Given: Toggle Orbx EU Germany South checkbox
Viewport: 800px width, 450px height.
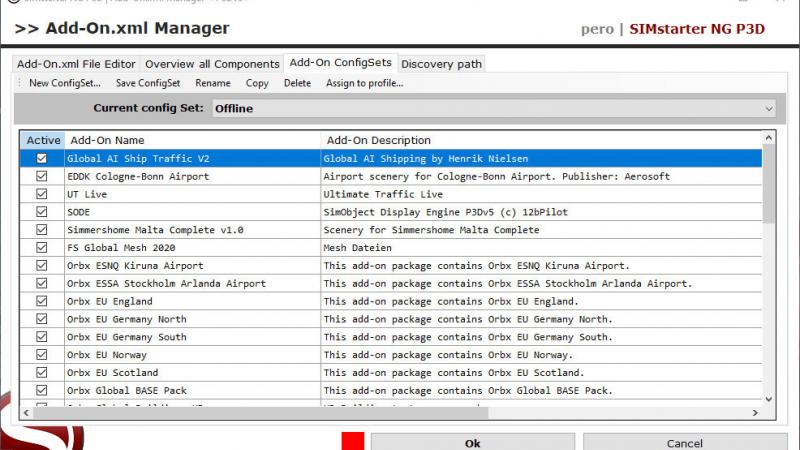Looking at the screenshot, I should (x=42, y=337).
